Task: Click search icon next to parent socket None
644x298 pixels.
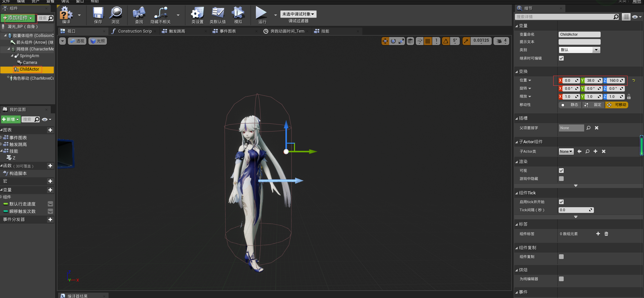Action: (589, 128)
